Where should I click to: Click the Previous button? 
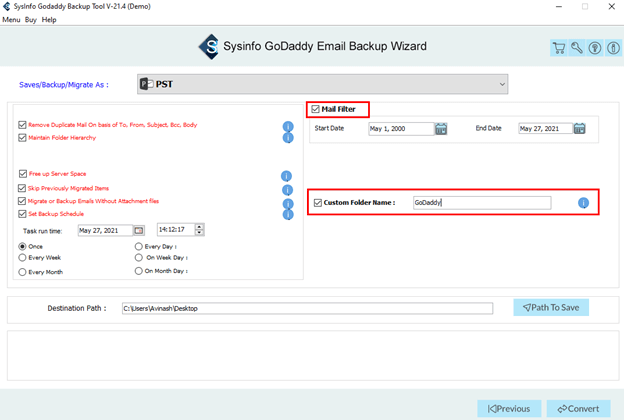[x=509, y=409]
